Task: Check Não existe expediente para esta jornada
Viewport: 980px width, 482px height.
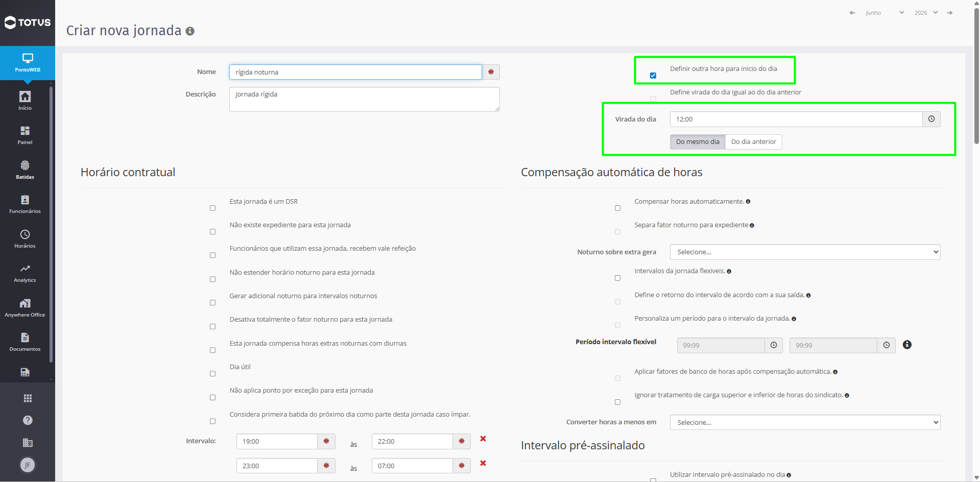Action: pos(213,232)
